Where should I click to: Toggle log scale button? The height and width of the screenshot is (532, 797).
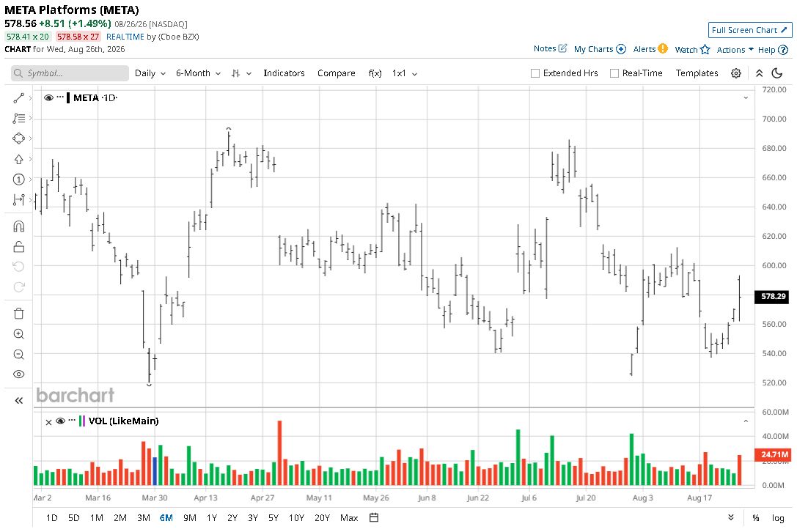click(778, 518)
